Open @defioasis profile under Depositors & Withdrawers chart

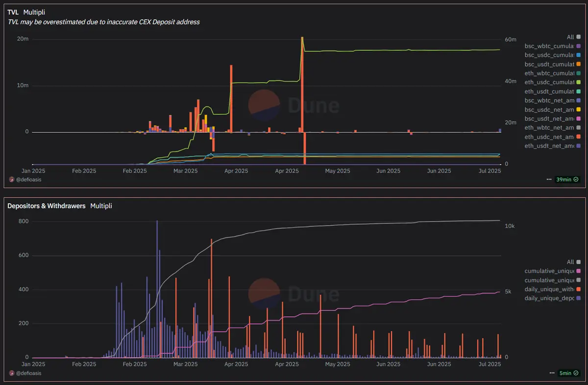28,373
